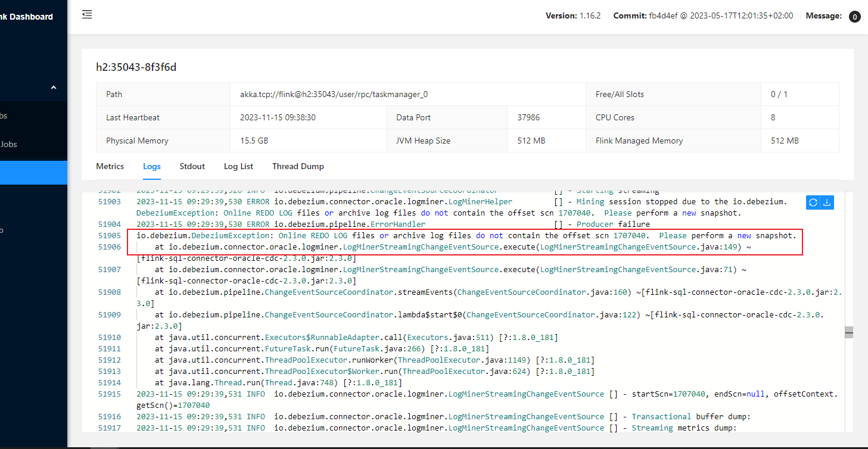Click log line number 51913

pos(110,372)
